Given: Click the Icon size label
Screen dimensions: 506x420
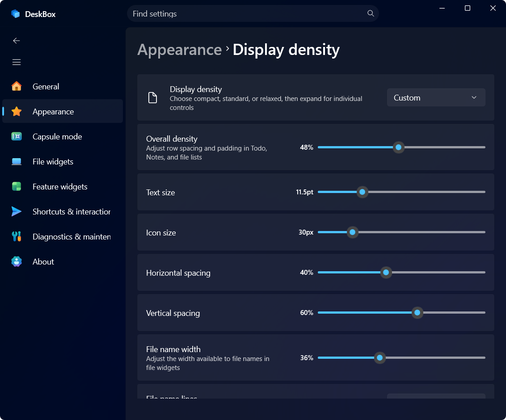Looking at the screenshot, I should (161, 233).
